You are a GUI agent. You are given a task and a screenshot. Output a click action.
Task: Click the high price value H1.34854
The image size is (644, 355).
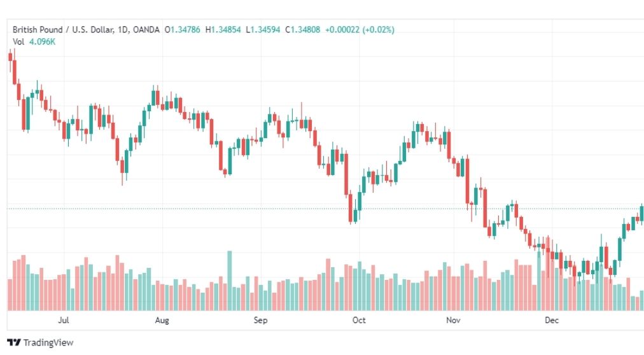[x=223, y=29]
